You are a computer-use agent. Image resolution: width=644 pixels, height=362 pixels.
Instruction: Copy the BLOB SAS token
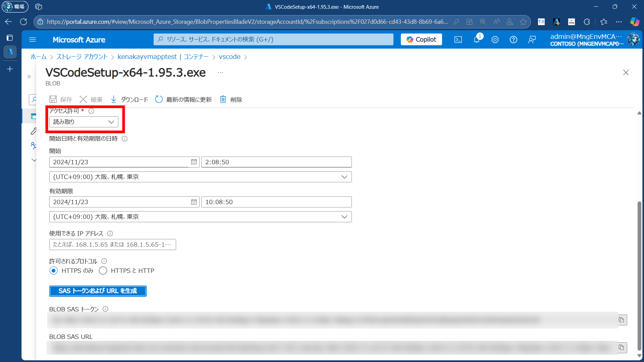tap(622, 320)
